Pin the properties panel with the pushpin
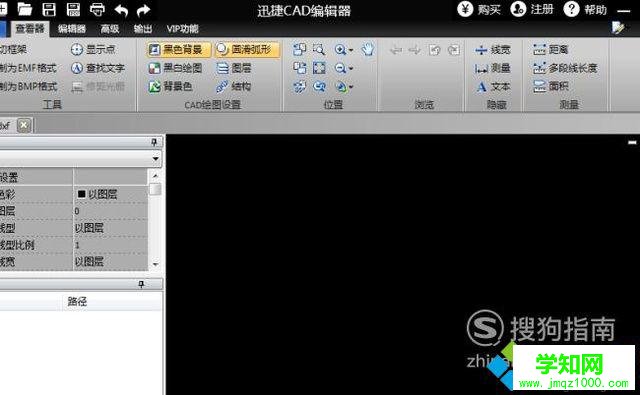The width and height of the screenshot is (640, 395). [154, 142]
